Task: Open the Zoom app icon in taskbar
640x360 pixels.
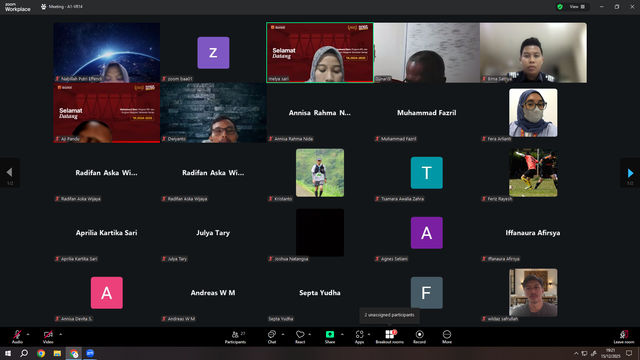Action: (90, 353)
